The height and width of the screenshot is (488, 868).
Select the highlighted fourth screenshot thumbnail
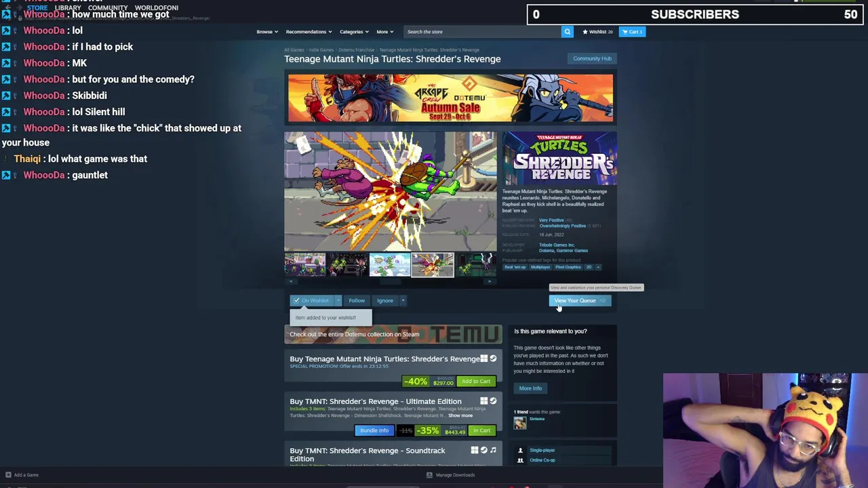[433, 265]
